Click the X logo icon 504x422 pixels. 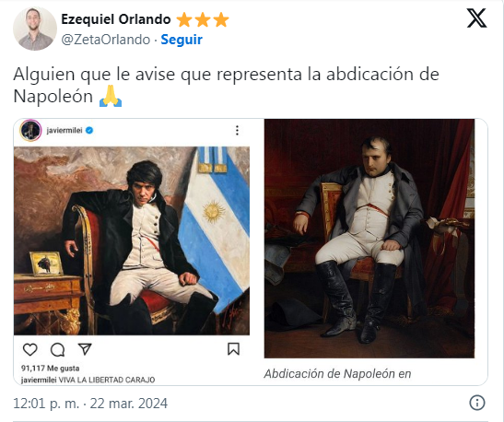(x=476, y=18)
